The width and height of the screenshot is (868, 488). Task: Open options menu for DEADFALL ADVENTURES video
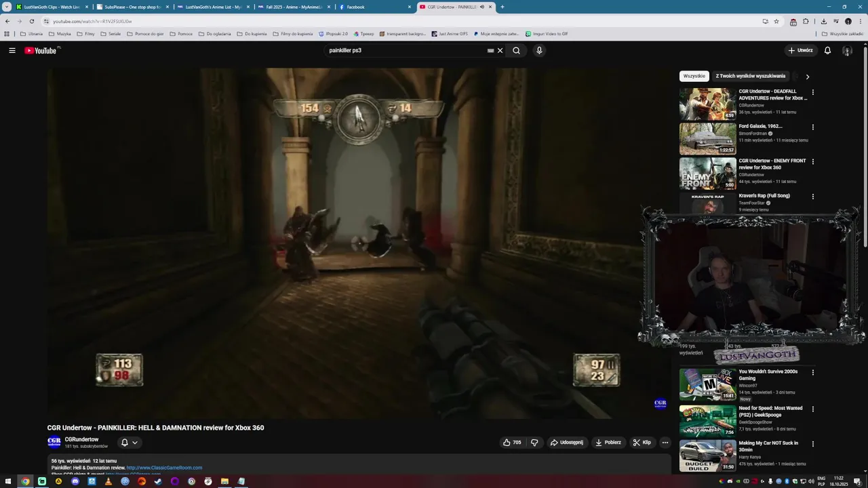pyautogui.click(x=813, y=92)
